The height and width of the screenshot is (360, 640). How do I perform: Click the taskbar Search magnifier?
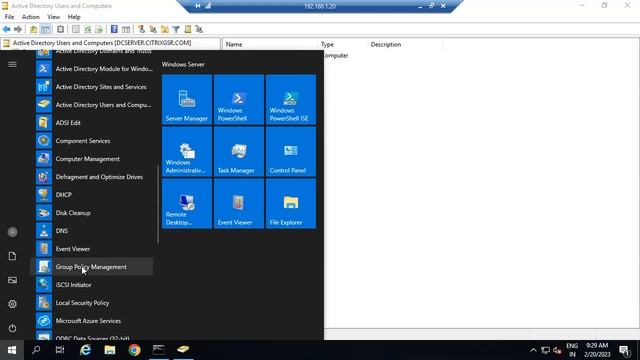coord(36,350)
